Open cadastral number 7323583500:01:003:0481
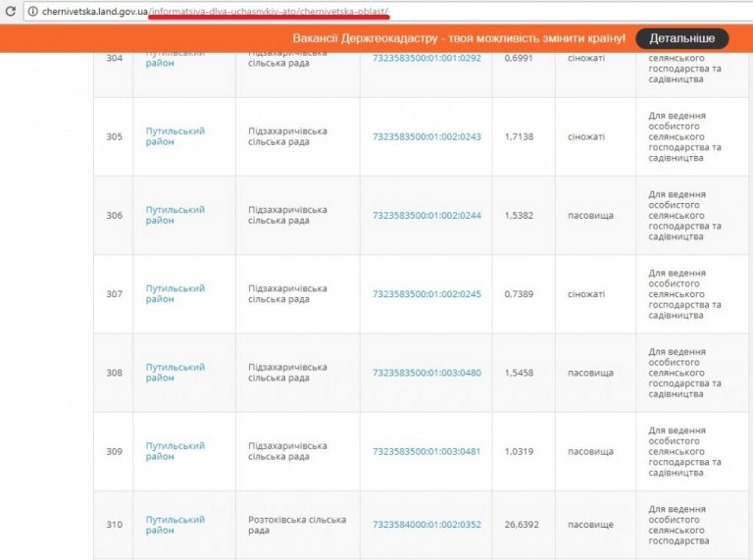This screenshot has height=560, width=753. point(427,451)
